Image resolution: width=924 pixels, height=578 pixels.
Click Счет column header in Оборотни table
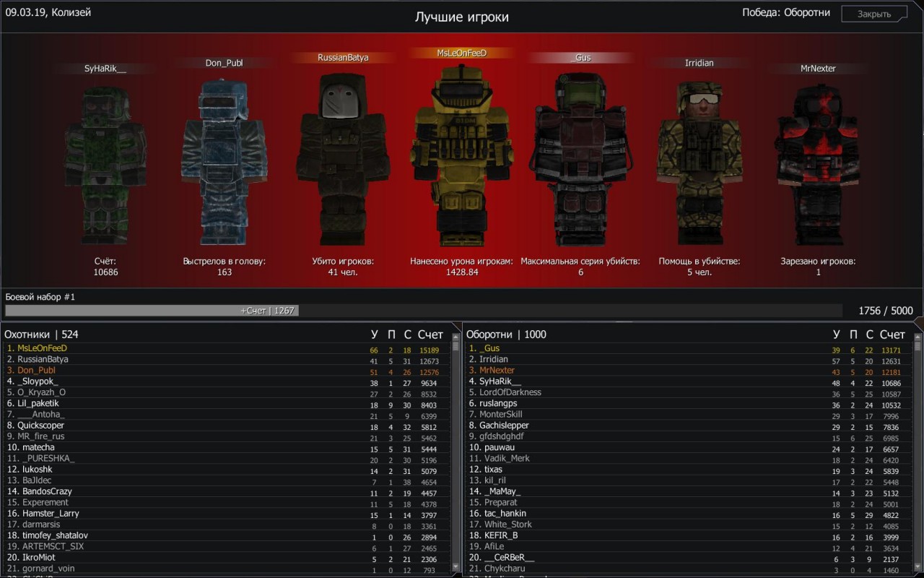coord(892,335)
